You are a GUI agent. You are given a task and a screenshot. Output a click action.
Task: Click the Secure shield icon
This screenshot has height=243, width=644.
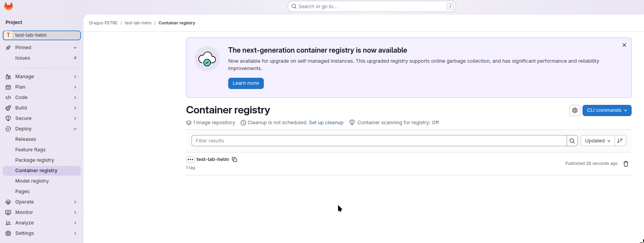point(8,118)
